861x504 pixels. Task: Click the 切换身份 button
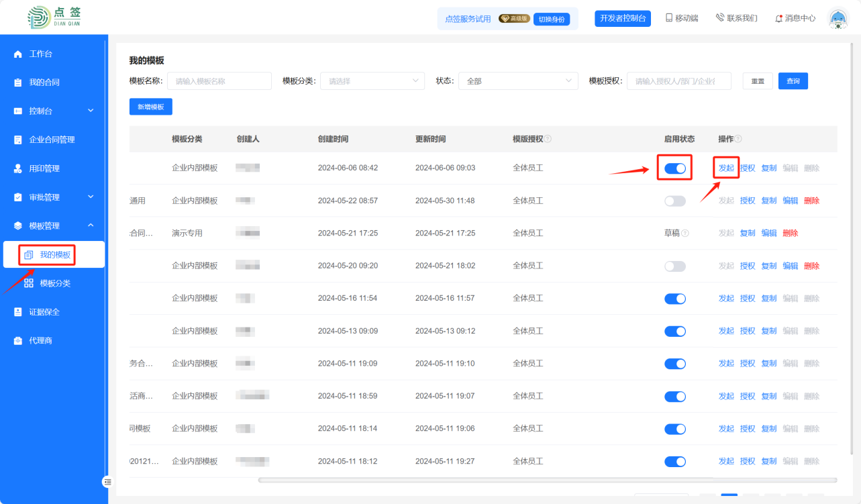552,19
